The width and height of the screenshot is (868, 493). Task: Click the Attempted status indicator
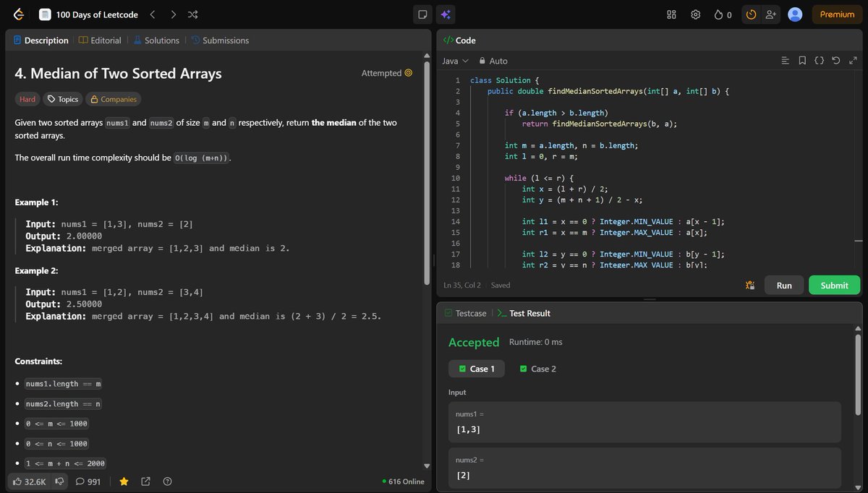[x=386, y=73]
